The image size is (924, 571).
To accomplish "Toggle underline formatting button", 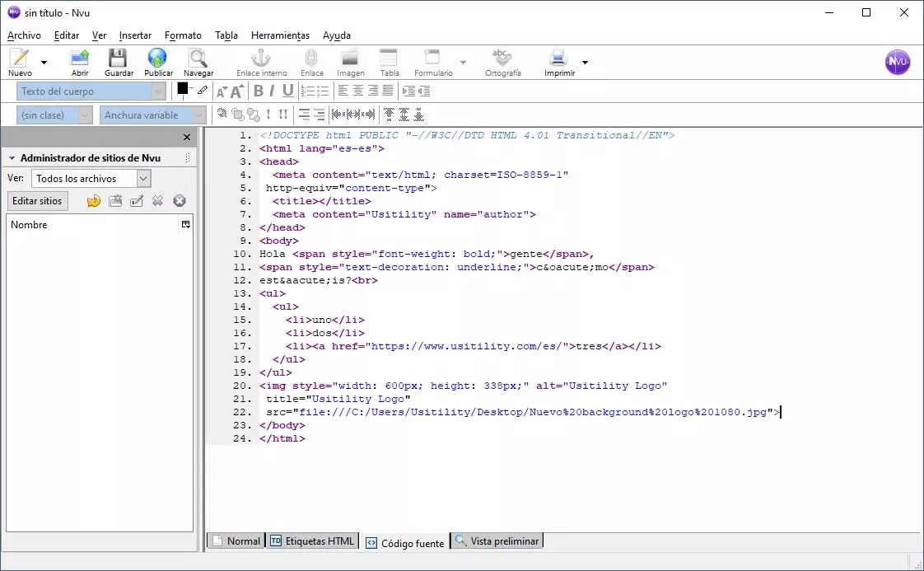I will tap(287, 91).
